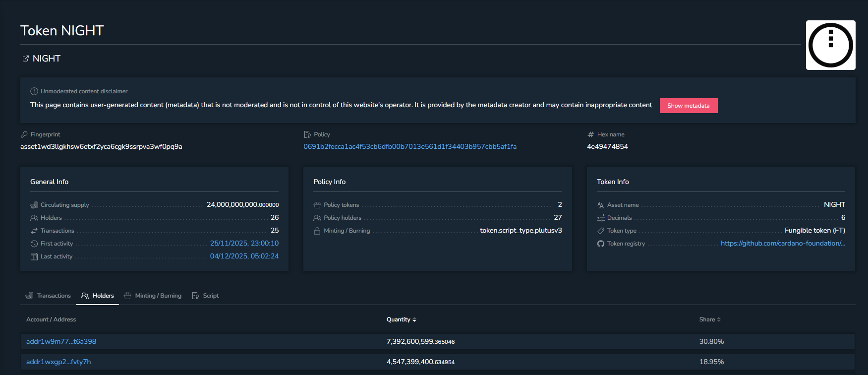Open the Token registry GitHub link
The image size is (868, 375).
point(783,243)
